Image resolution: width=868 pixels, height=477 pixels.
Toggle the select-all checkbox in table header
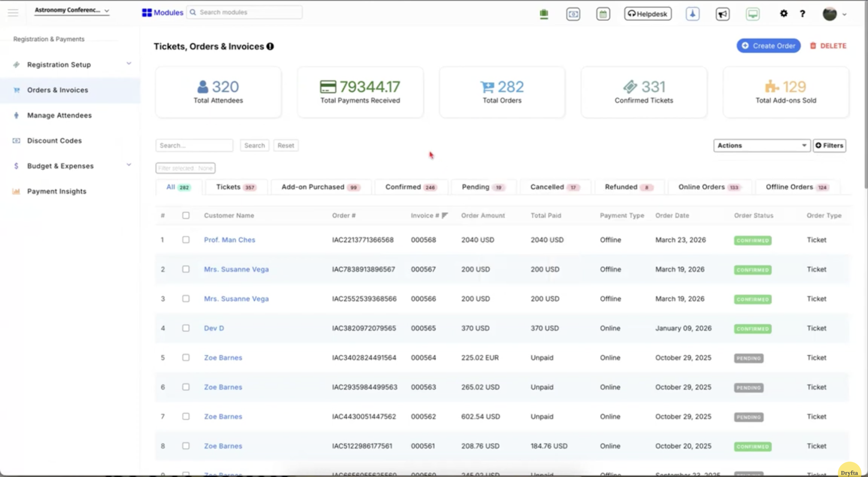[x=186, y=215]
